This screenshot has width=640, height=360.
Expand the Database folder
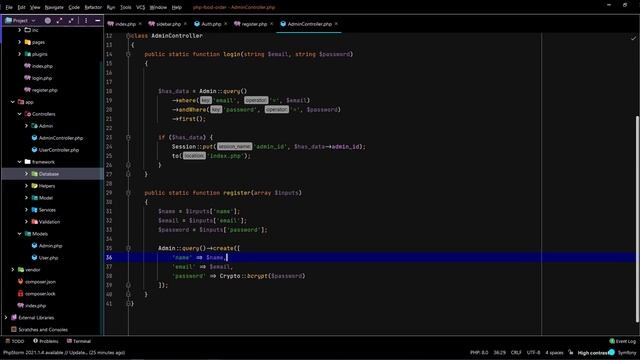coord(26,174)
